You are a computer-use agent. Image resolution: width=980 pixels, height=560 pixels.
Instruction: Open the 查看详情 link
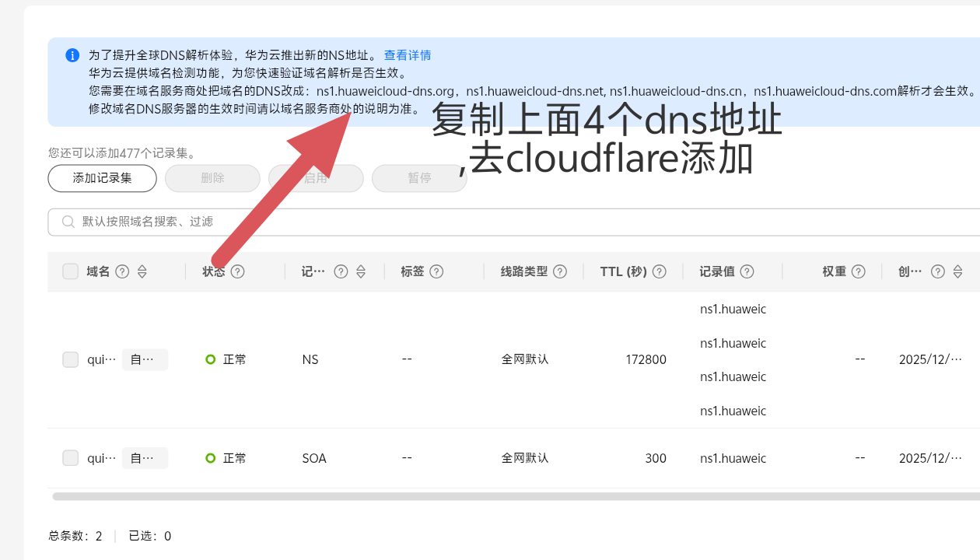408,55
